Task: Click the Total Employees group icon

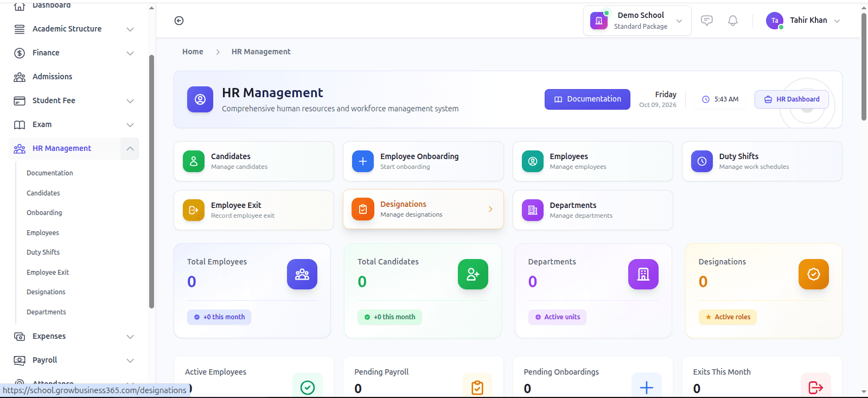Action: pos(302,274)
